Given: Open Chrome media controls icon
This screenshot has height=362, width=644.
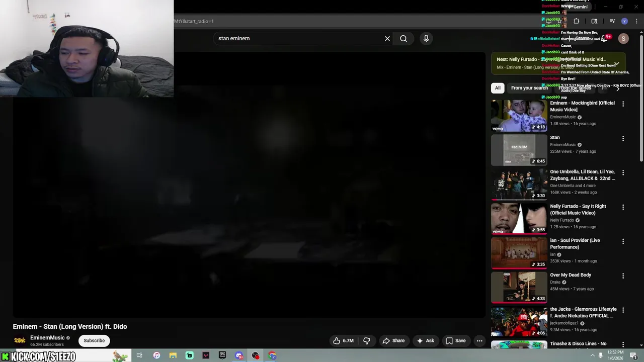Looking at the screenshot, I should pyautogui.click(x=612, y=21).
